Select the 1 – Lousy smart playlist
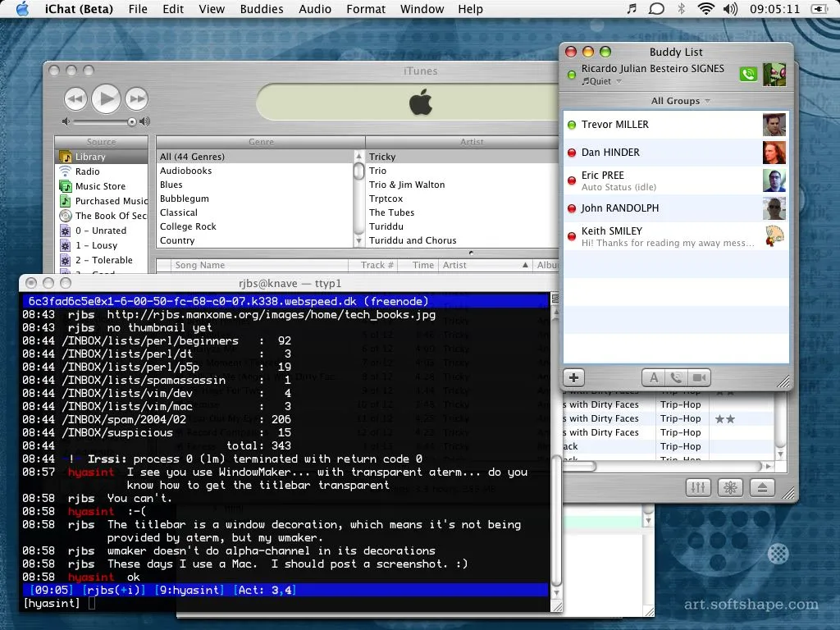Image resolution: width=840 pixels, height=630 pixels. tap(101, 245)
